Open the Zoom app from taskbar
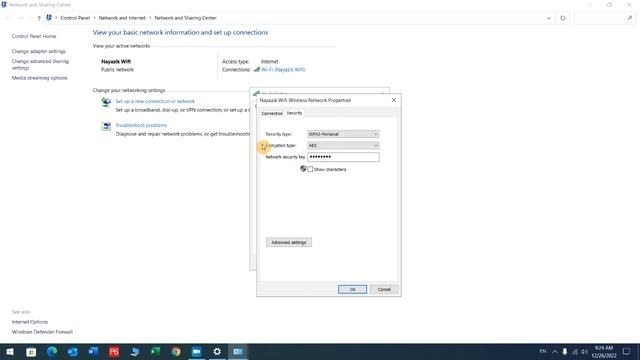Screen dimensions: 640x360 click(x=196, y=351)
